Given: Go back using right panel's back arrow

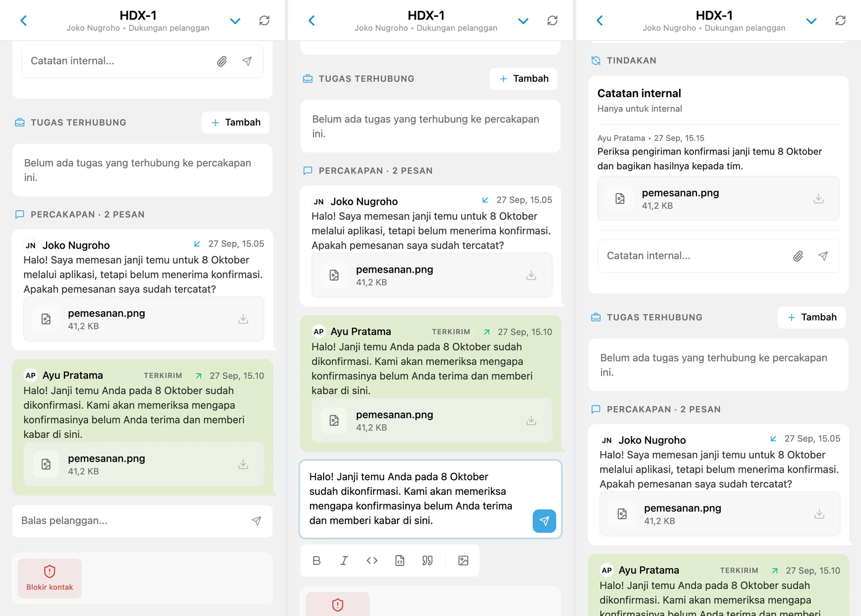Looking at the screenshot, I should [x=600, y=20].
